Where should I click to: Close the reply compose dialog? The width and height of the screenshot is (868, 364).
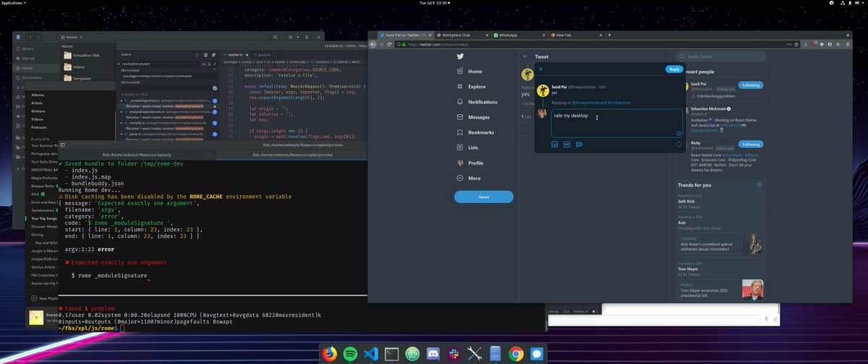click(x=541, y=69)
